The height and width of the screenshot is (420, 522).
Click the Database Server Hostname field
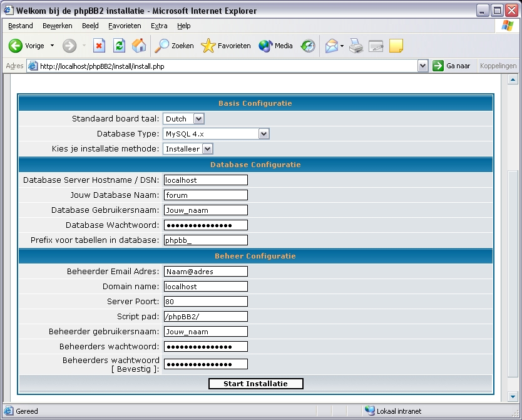coord(206,180)
